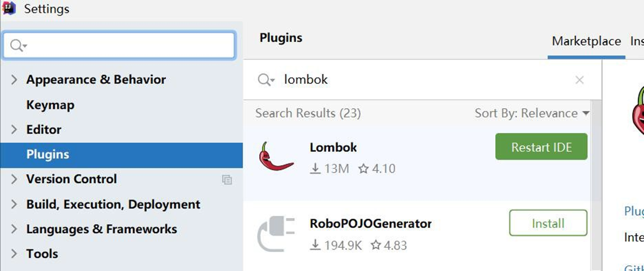The width and height of the screenshot is (644, 271).
Task: Clear the plugin search with the X icon
Action: point(579,80)
